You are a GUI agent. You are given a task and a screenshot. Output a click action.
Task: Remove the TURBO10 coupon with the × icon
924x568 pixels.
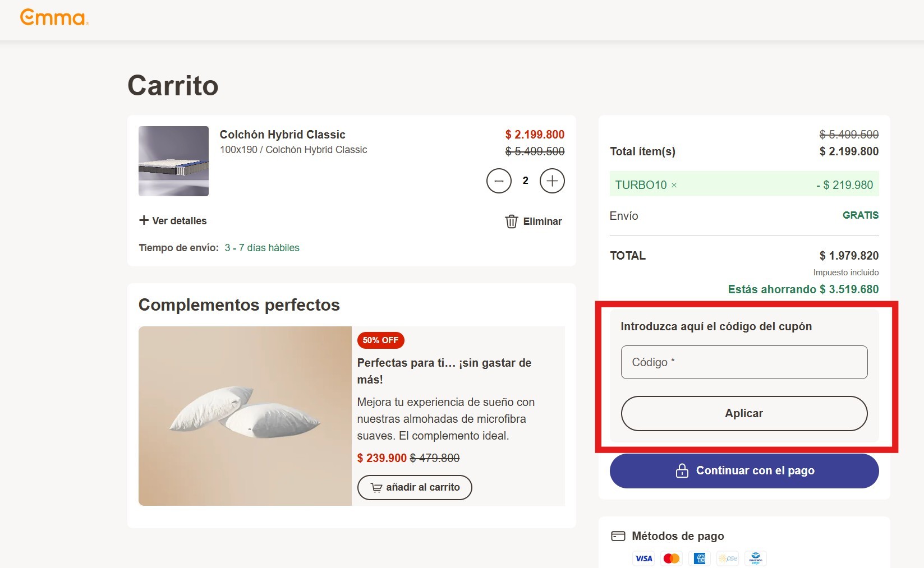(674, 184)
